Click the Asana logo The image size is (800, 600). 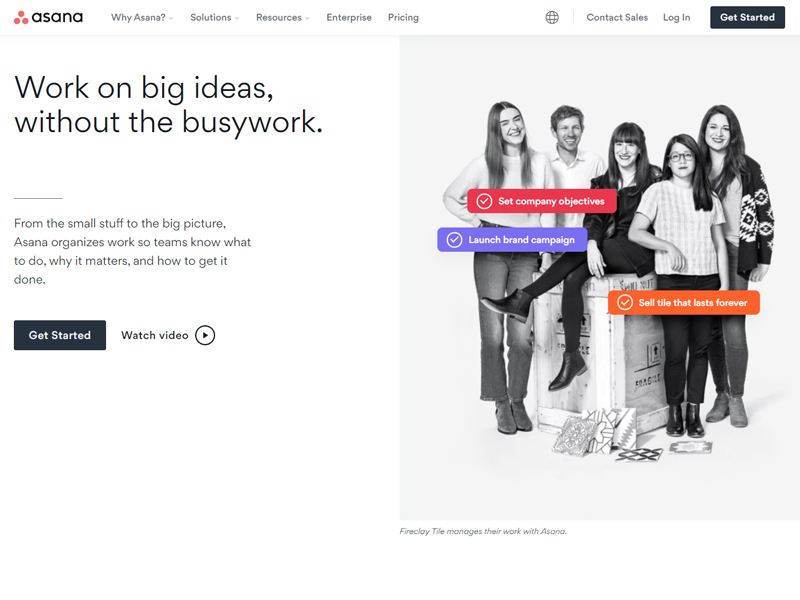48,17
